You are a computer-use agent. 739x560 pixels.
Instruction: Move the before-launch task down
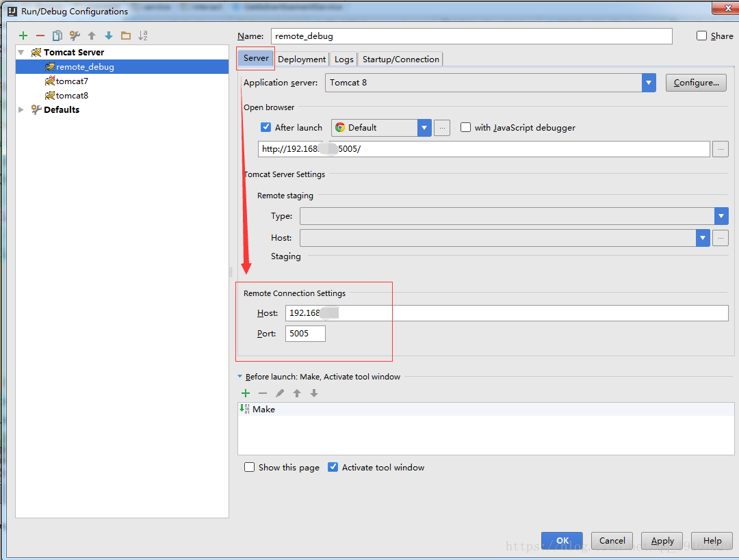[x=314, y=393]
